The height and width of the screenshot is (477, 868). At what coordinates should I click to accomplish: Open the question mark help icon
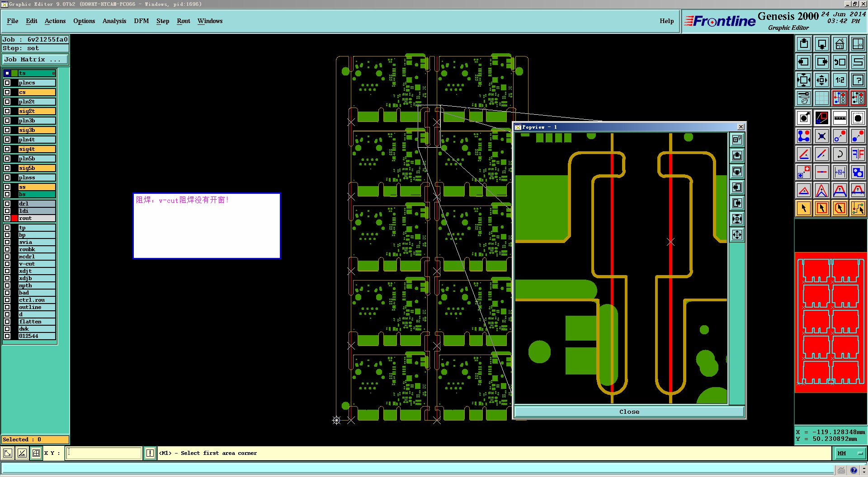coord(858,80)
